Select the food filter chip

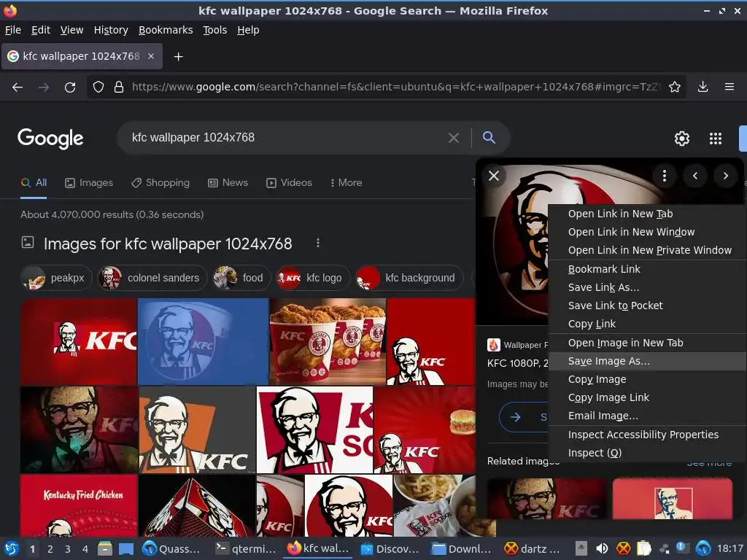point(241,278)
